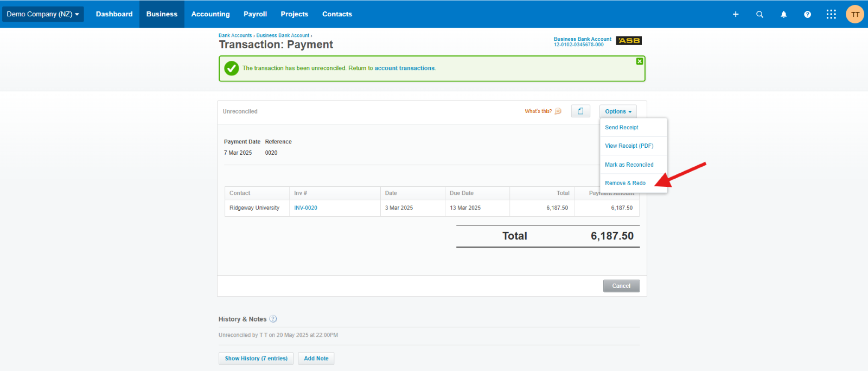Go to Business Bank Account breadcrumb
The image size is (868, 371).
pos(283,35)
